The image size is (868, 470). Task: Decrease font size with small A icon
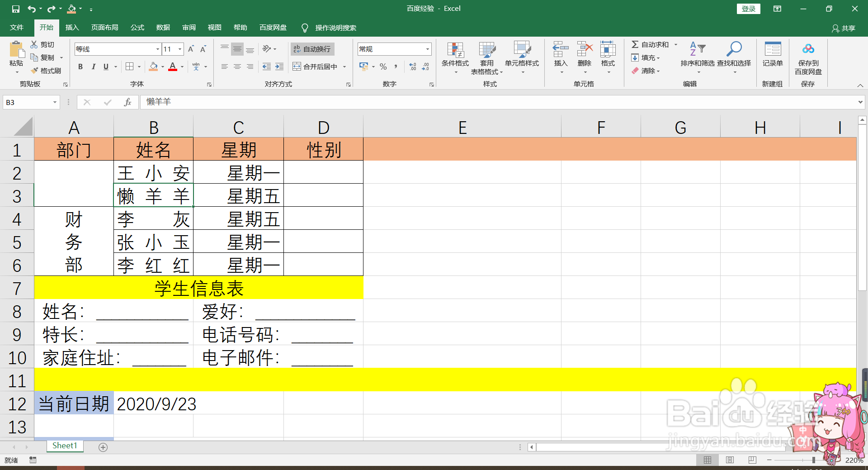click(x=203, y=49)
